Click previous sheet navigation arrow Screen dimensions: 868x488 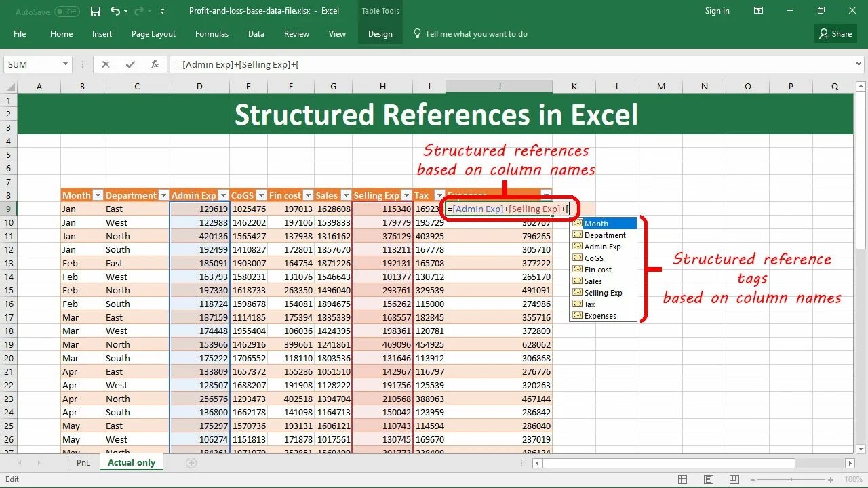click(20, 463)
